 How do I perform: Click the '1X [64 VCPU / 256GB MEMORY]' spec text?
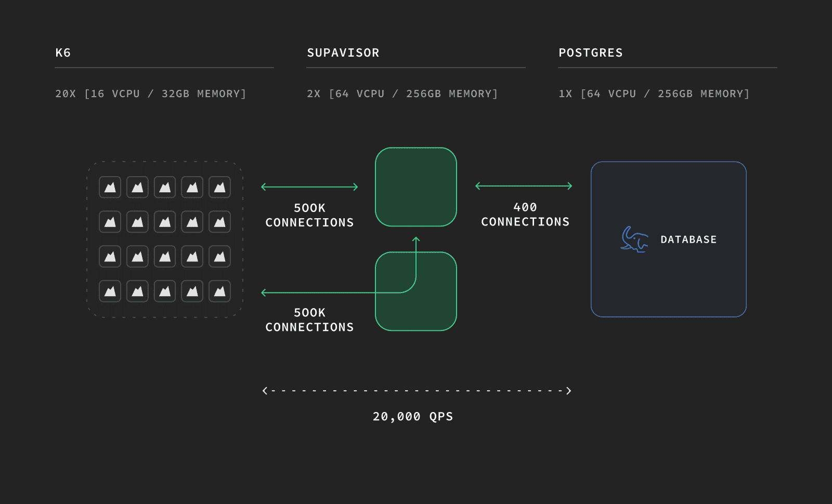tap(654, 94)
